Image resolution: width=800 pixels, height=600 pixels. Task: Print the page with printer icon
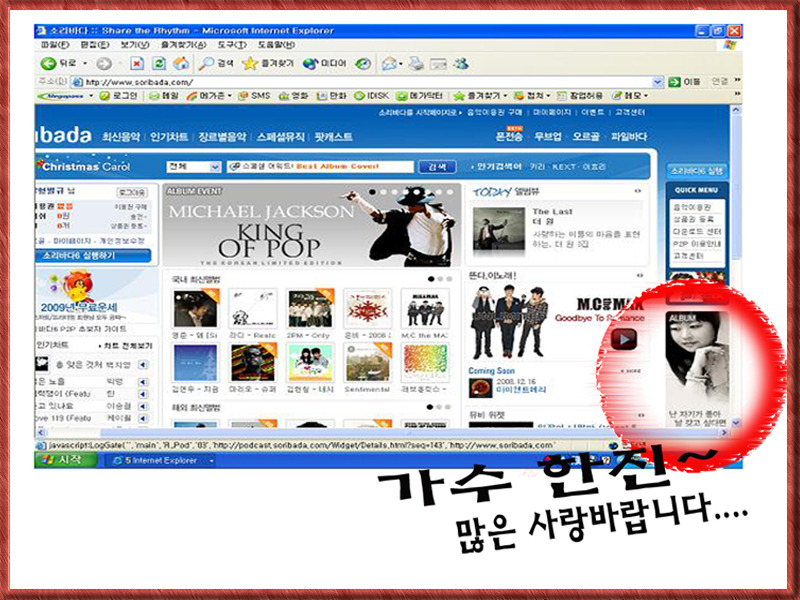click(416, 64)
